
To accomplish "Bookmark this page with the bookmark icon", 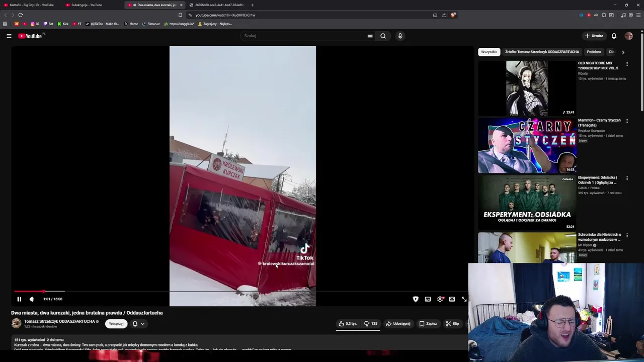I will (180, 15).
